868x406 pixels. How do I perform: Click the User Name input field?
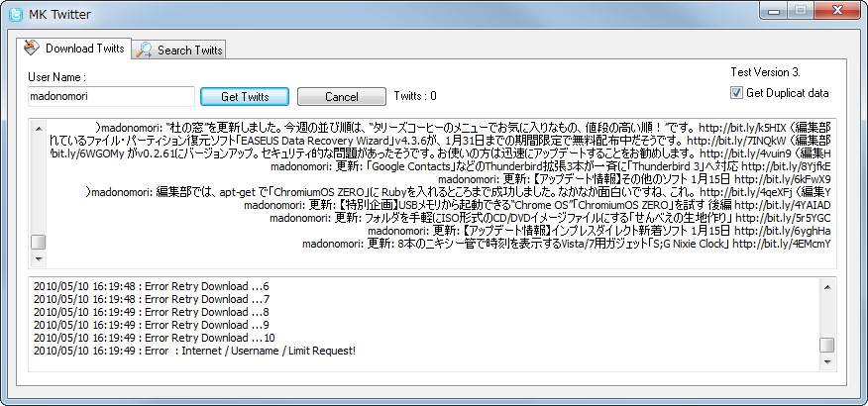tap(111, 96)
